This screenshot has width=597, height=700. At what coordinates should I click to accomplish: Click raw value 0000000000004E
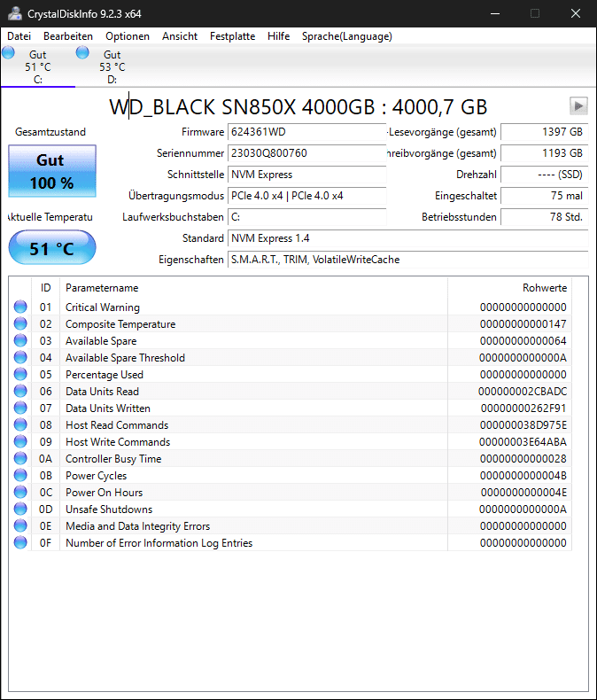tap(523, 493)
